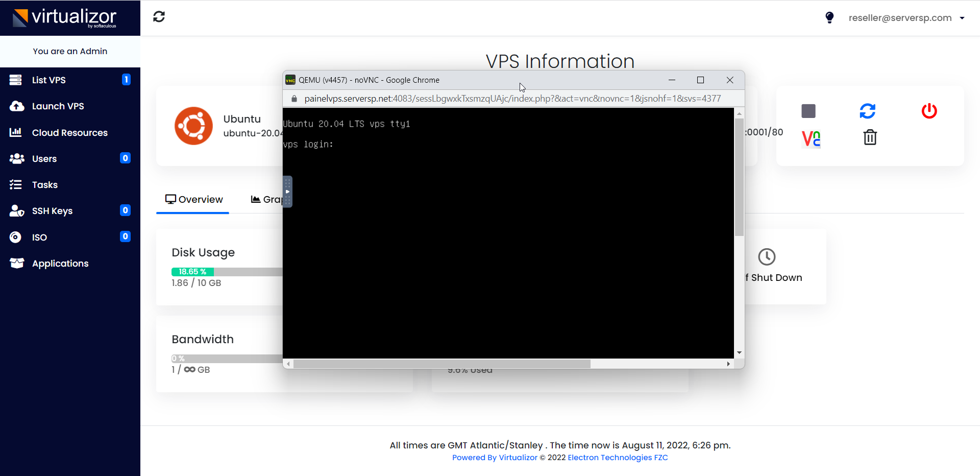Click the noVNC scroll left arrow
Image resolution: width=980 pixels, height=476 pixels.
pyautogui.click(x=288, y=364)
